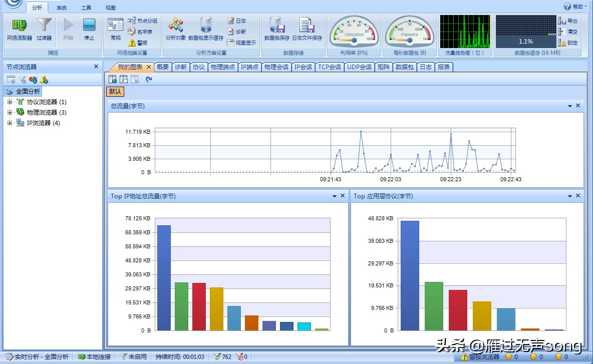Open the 总流量(字节) panel dropdown arrow

[569, 106]
